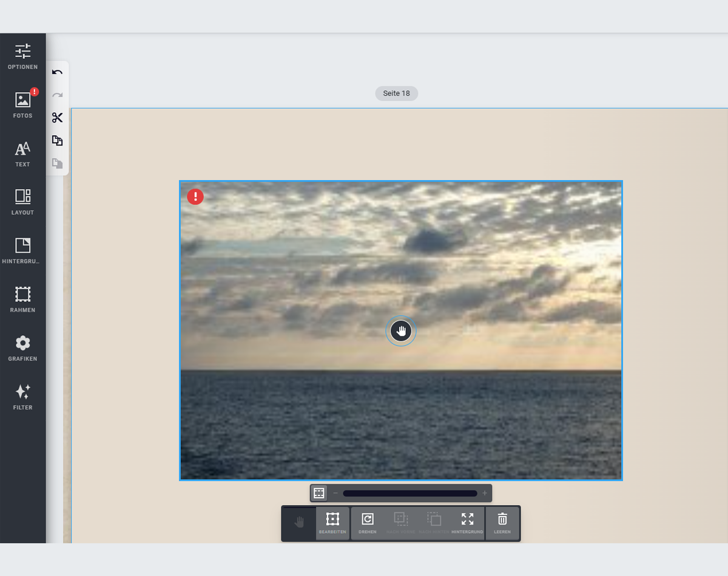This screenshot has height=576, width=728.
Task: Open the Fotos panel in sidebar
Action: (x=22, y=105)
